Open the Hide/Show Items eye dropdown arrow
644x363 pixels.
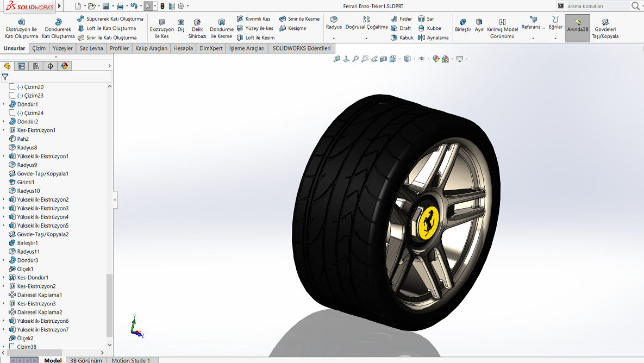click(x=428, y=59)
